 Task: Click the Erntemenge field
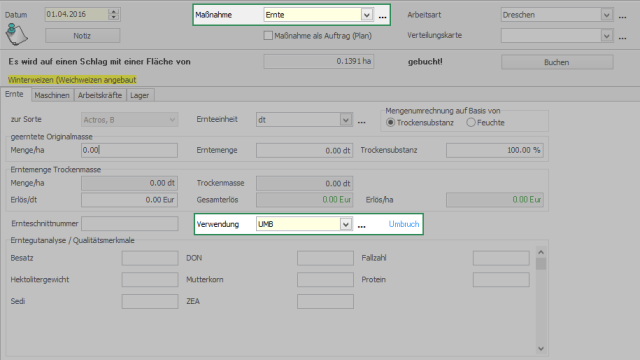304,150
